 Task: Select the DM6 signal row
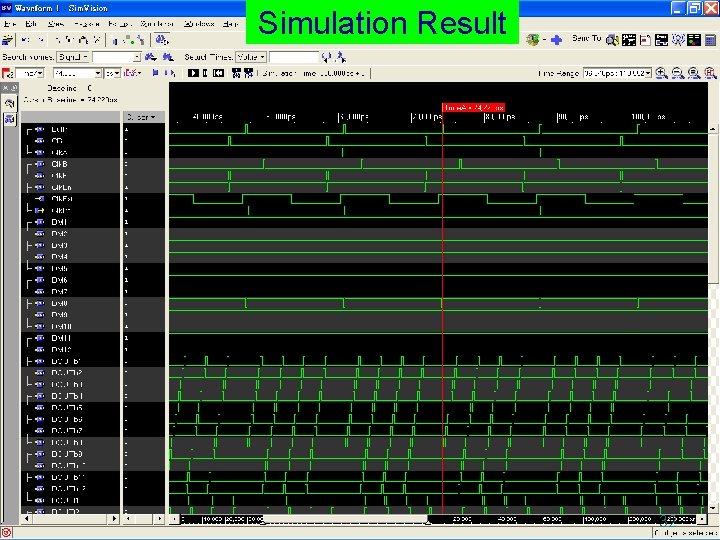pyautogui.click(x=70, y=280)
